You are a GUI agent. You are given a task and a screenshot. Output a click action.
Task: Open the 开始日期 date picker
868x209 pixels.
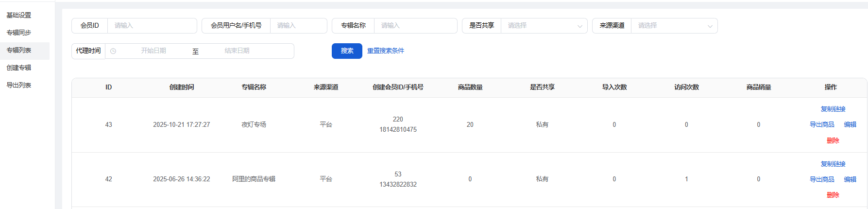point(153,51)
